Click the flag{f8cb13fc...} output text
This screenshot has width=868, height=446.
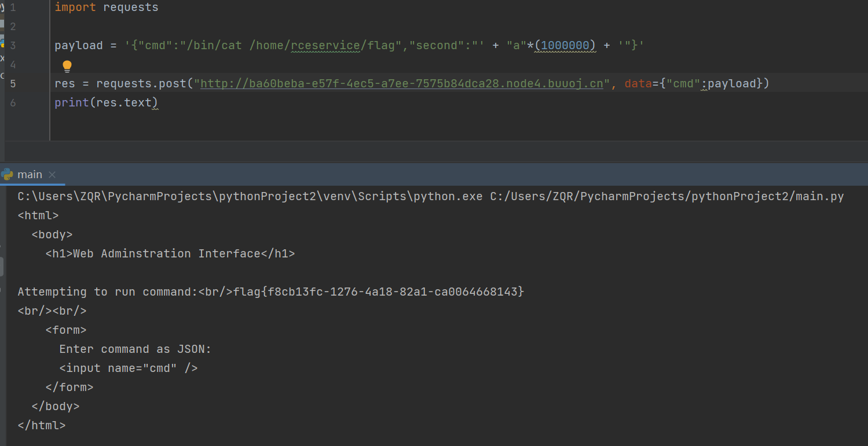click(x=379, y=292)
